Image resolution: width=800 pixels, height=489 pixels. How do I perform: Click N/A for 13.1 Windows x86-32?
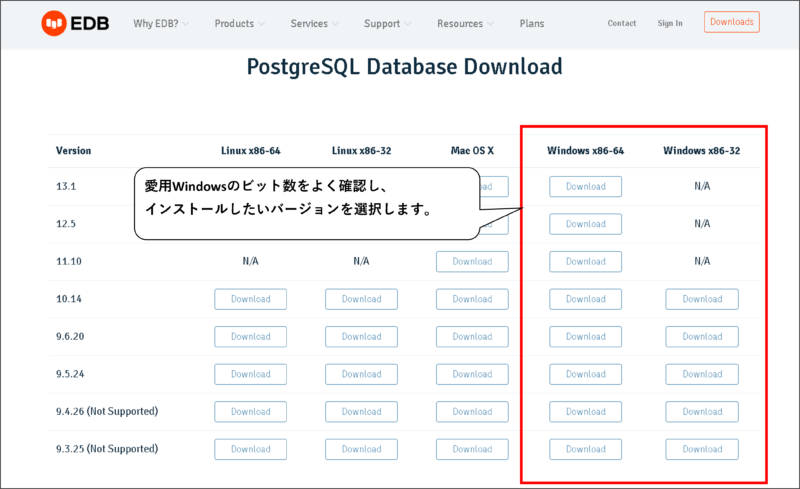pyautogui.click(x=702, y=186)
